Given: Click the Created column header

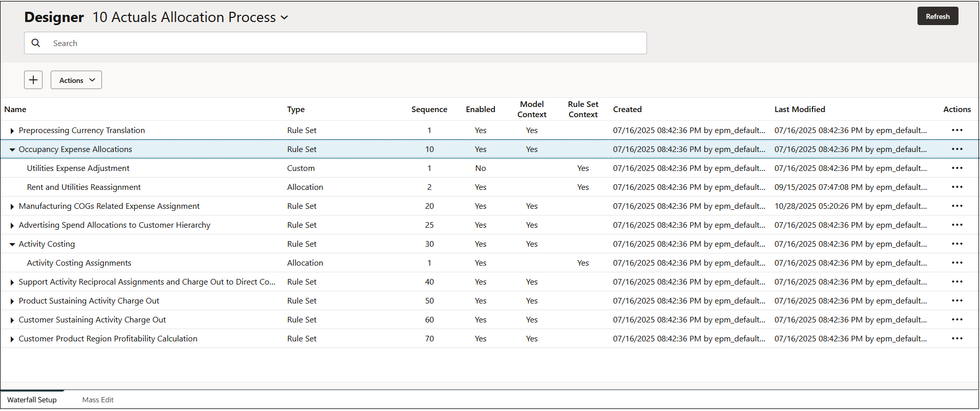Looking at the screenshot, I should (627, 109).
